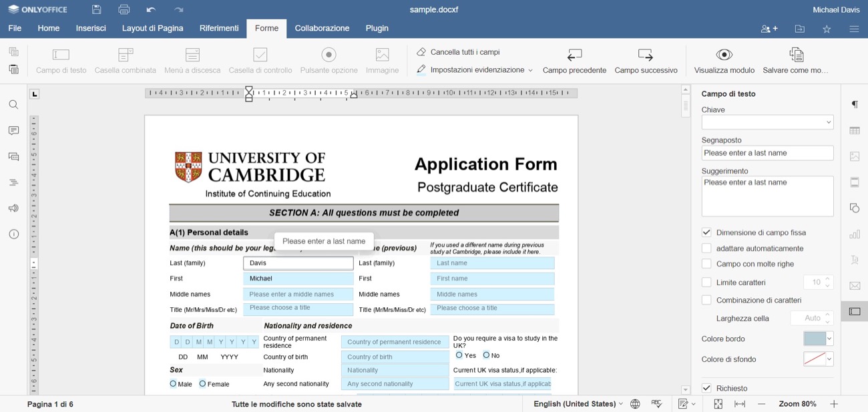Screen dimensions: 868x412
Task: Open table settings in right sidebar
Action: point(855,131)
